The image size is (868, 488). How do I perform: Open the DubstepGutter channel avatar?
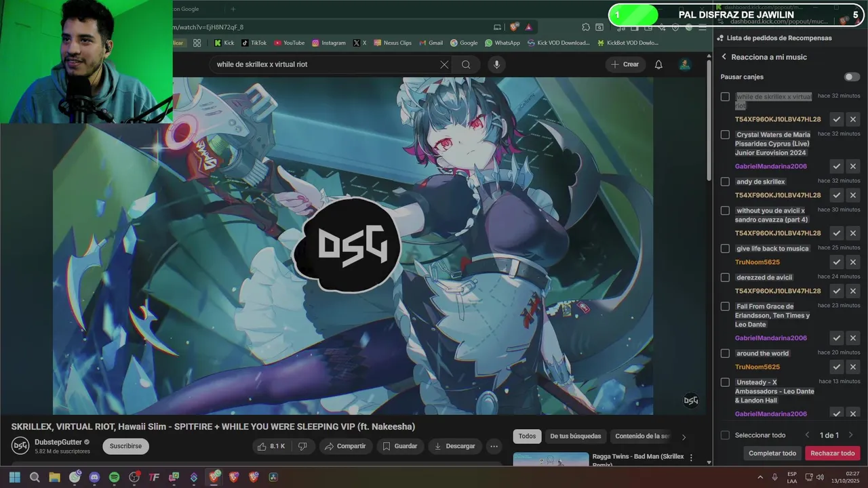20,446
